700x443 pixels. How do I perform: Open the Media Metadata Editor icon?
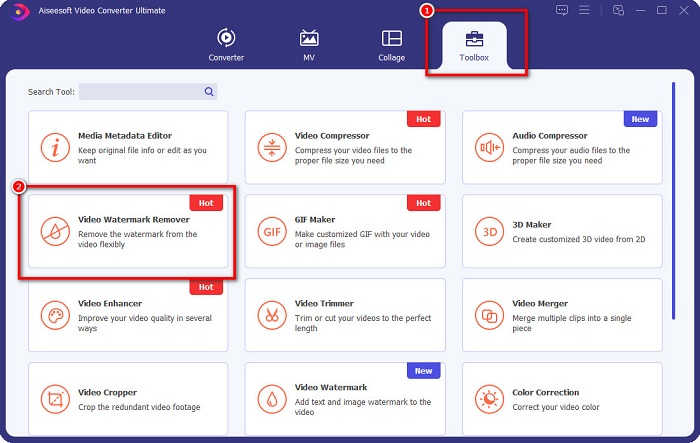[x=55, y=147]
